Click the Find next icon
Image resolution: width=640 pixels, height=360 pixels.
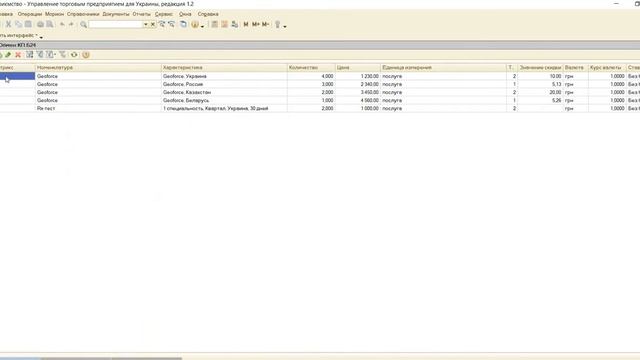click(162, 24)
